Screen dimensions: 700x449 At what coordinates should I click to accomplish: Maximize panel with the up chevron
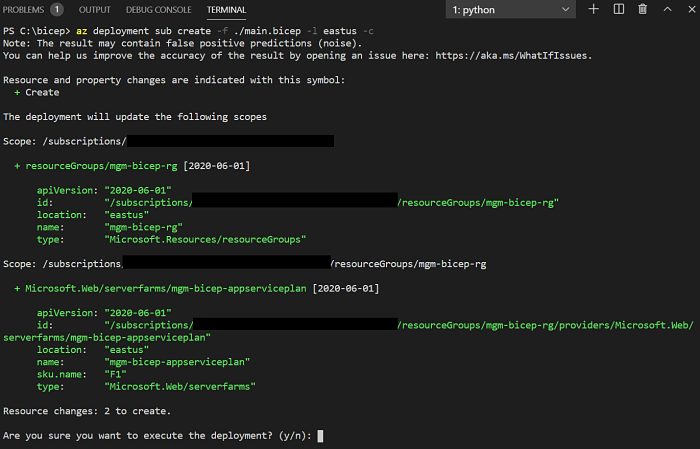(x=667, y=9)
